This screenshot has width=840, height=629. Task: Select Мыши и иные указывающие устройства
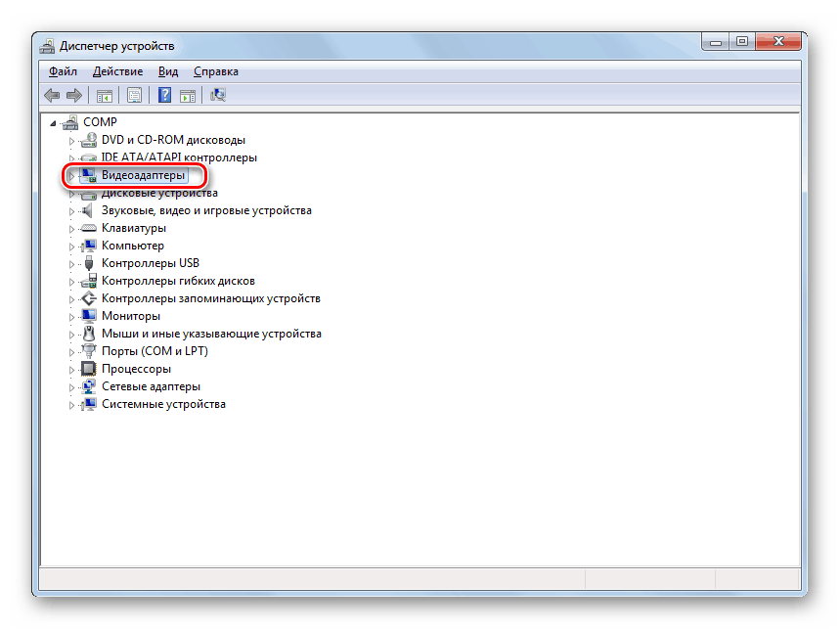pyautogui.click(x=211, y=334)
